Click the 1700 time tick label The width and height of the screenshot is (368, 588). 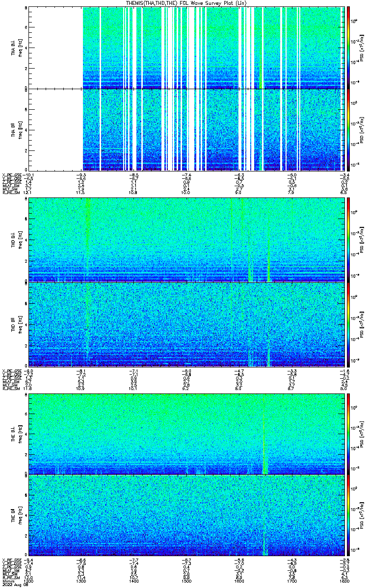click(x=291, y=581)
